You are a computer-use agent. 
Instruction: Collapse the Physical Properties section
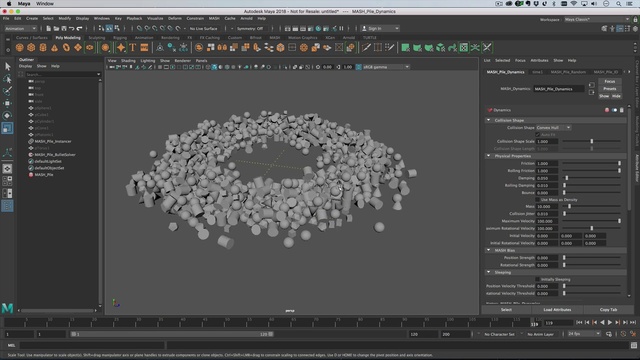489,156
